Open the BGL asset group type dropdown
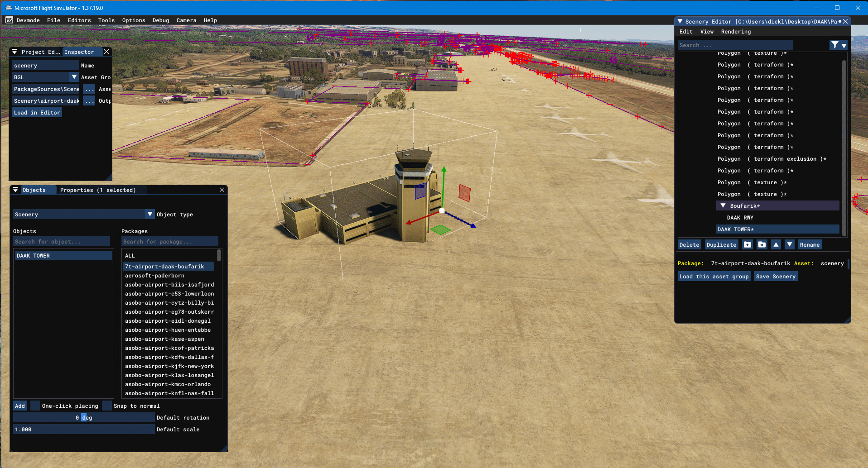 (x=74, y=77)
